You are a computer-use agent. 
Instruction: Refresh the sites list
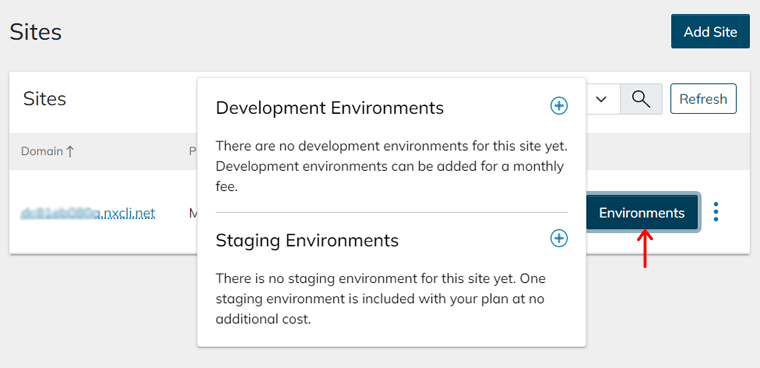point(703,99)
